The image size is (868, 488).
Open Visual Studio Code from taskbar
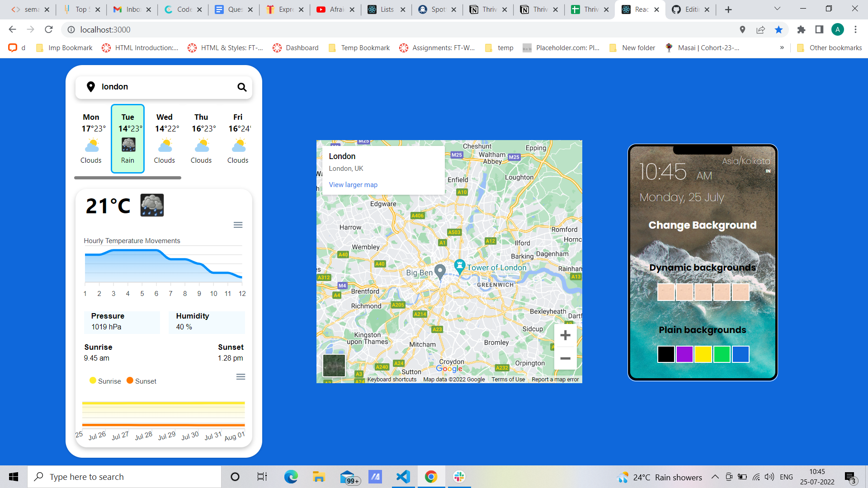[x=403, y=477]
